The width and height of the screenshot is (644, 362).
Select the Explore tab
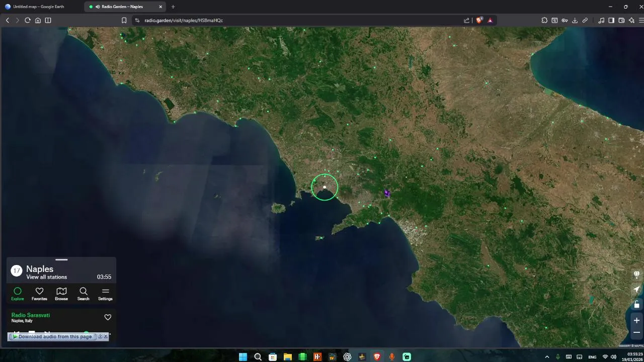click(18, 294)
